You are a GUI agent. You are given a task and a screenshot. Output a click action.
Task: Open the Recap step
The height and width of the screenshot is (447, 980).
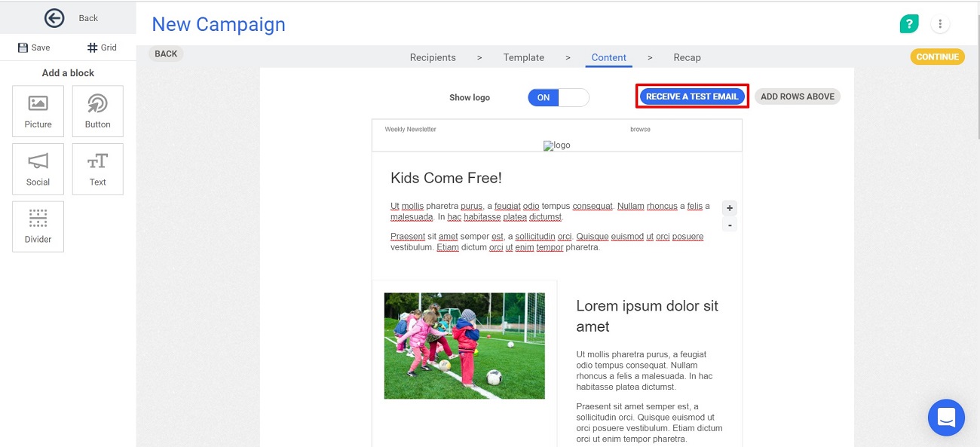point(687,57)
